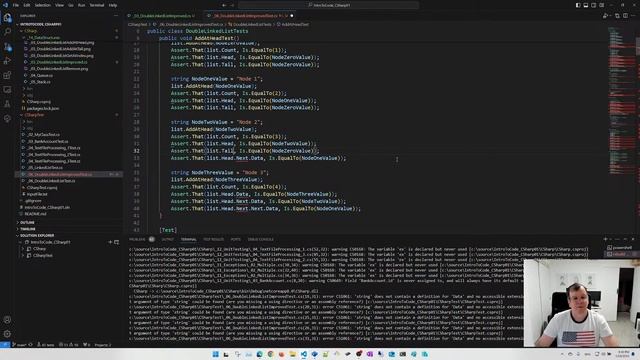Click remote indicator in status bar corner
This screenshot has height=360, width=640.
[x=4, y=345]
